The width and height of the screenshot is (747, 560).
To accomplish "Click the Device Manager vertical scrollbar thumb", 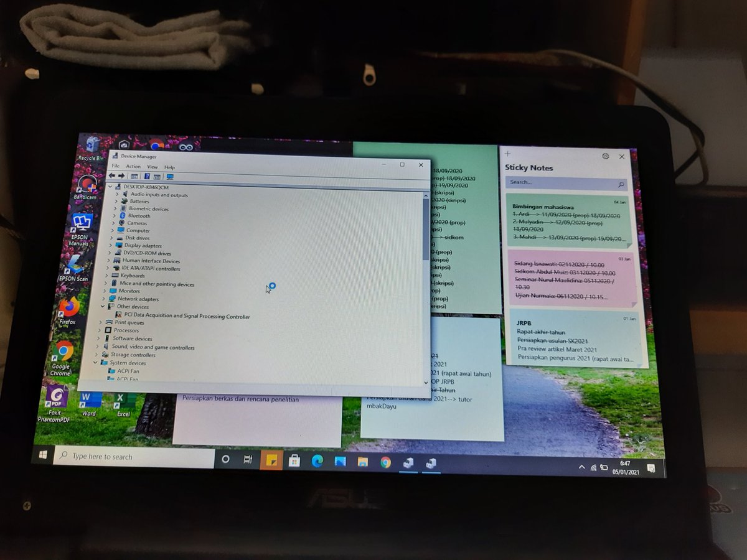I will (x=426, y=229).
